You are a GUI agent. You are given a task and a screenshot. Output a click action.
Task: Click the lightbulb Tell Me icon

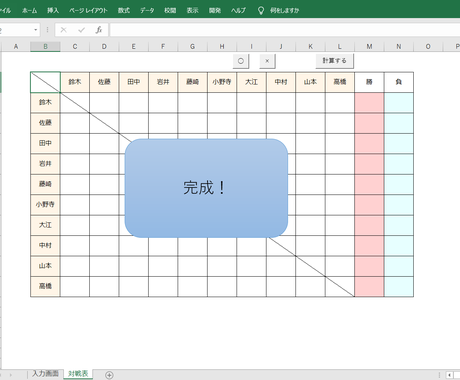pyautogui.click(x=261, y=11)
